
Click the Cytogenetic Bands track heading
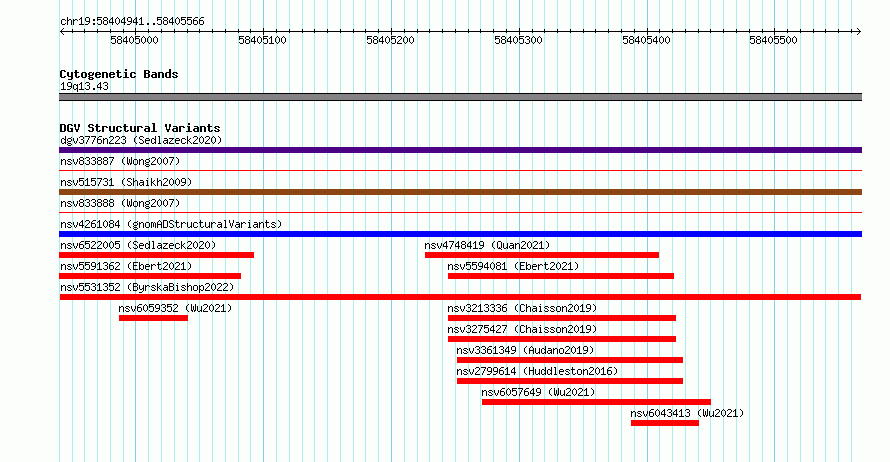(x=119, y=74)
